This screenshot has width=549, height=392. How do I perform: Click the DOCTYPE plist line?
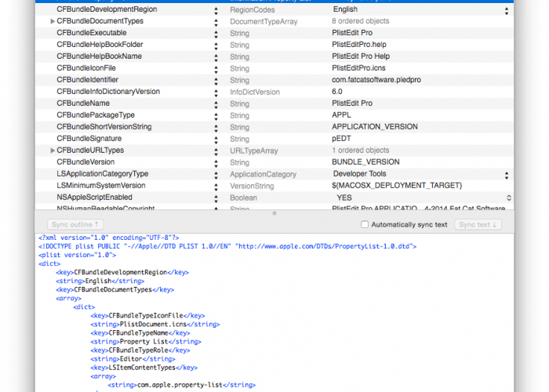[227, 246]
